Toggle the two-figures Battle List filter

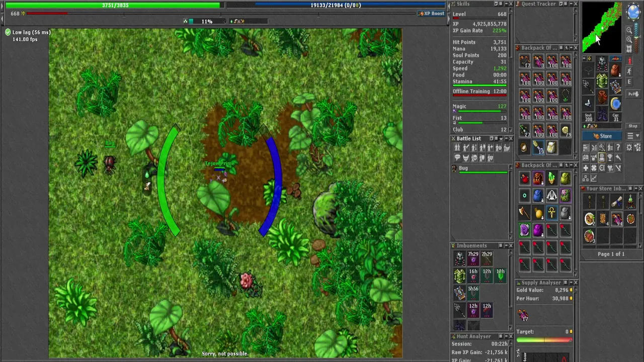[457, 148]
